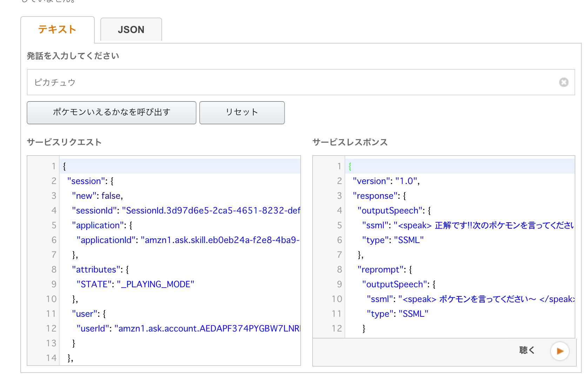Click the version 1.0 line in the response
The width and height of the screenshot is (588, 387).
click(x=386, y=181)
